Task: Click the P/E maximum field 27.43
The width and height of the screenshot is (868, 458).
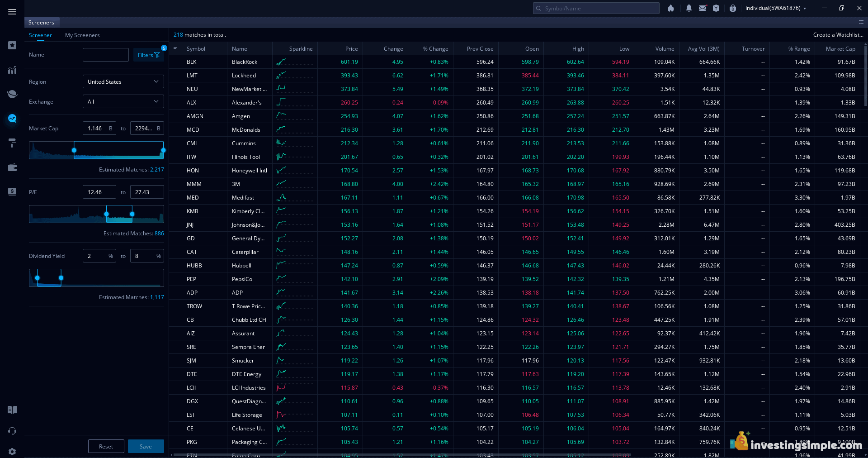Action: coord(147,192)
